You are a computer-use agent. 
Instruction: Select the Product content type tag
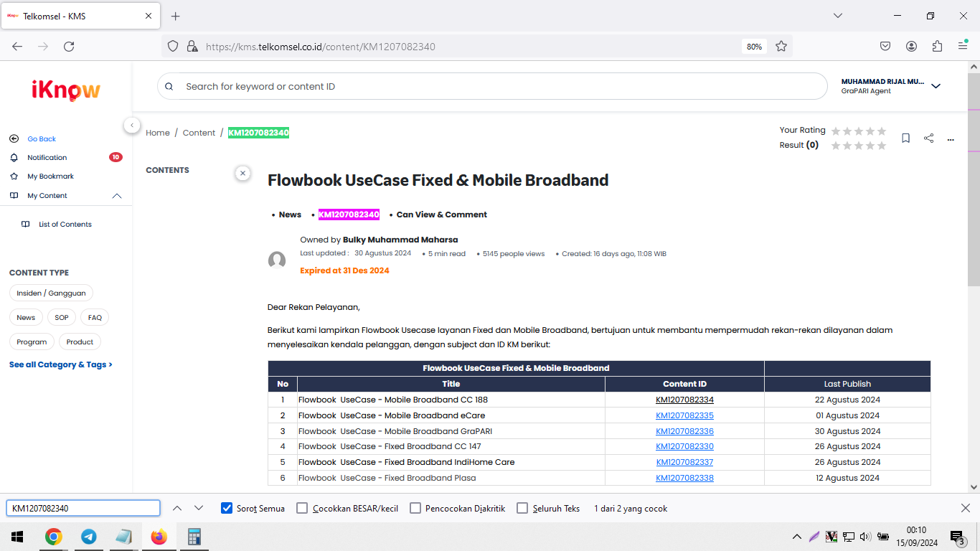[x=80, y=342]
